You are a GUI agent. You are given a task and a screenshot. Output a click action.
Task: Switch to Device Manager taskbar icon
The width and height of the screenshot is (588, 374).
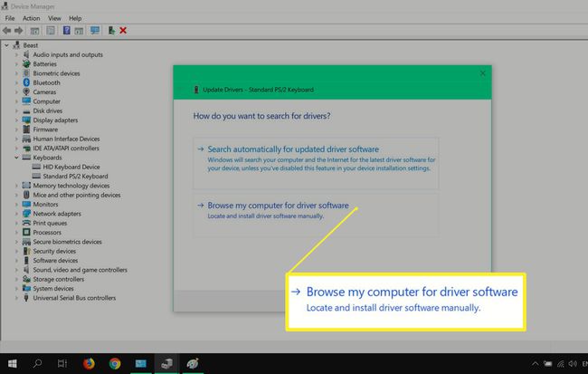(x=166, y=363)
